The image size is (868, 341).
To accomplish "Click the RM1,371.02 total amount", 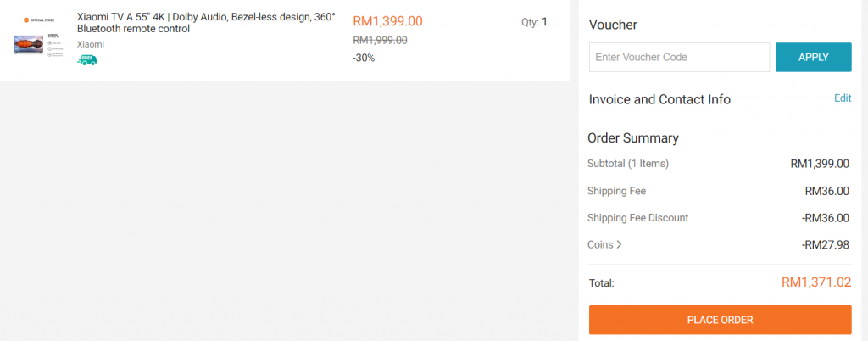I will 816,282.
